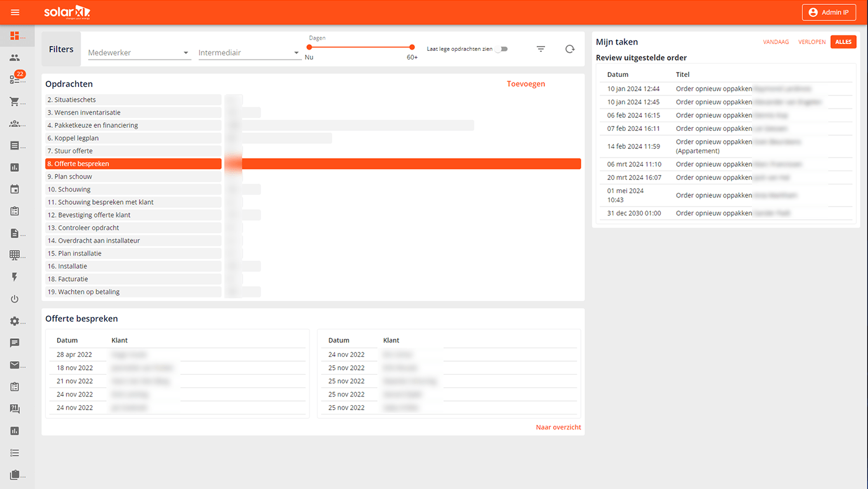Open the clipboard icon below the mail icon
The height and width of the screenshot is (489, 868).
tap(15, 387)
